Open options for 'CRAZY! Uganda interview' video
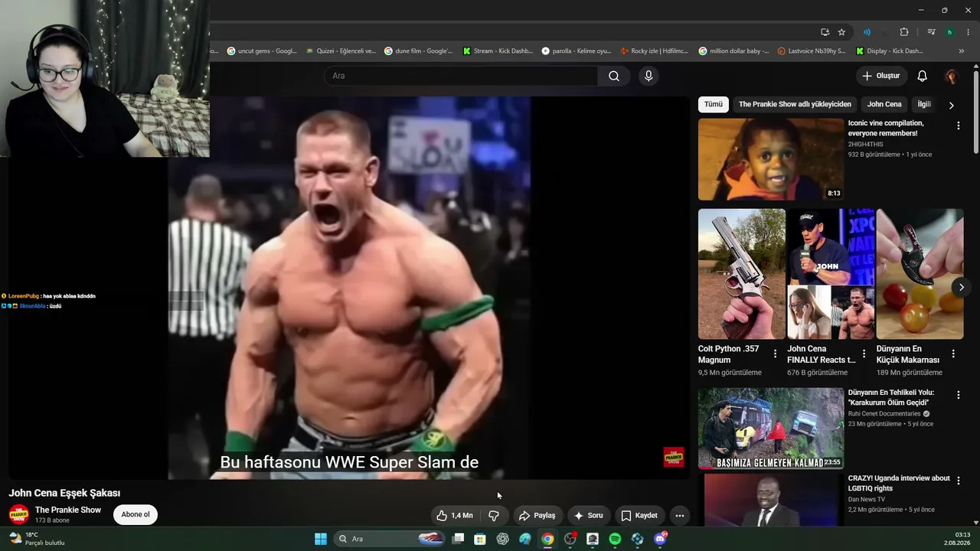Viewport: 980px width, 551px height. (x=958, y=481)
